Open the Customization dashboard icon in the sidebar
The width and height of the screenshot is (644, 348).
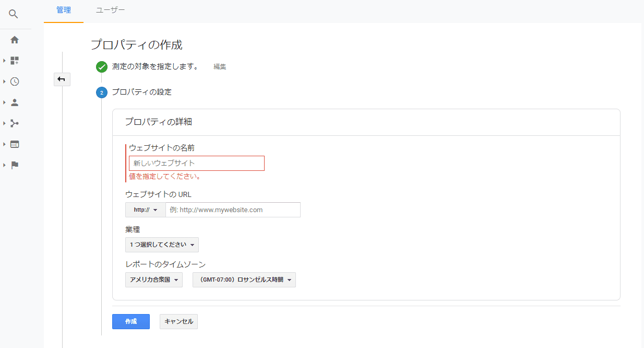pos(15,61)
